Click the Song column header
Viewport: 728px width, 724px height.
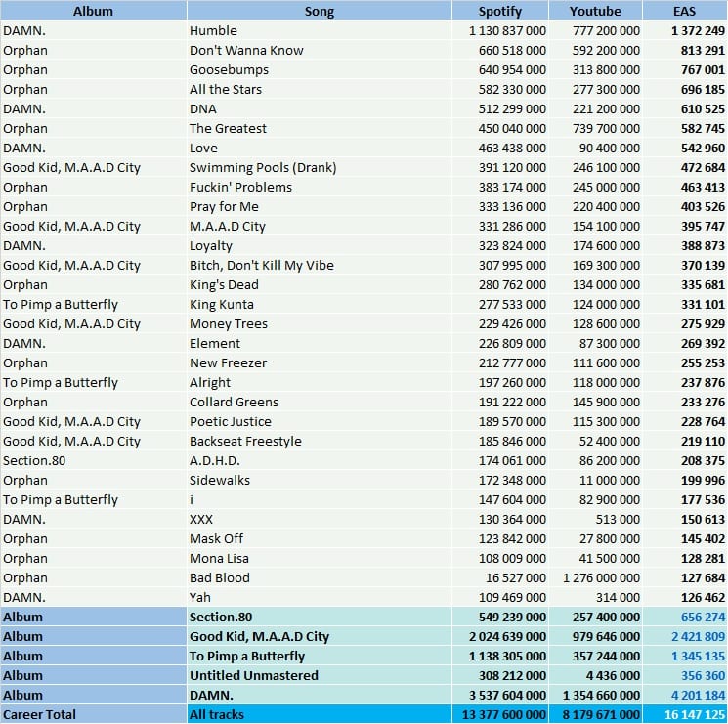click(319, 11)
